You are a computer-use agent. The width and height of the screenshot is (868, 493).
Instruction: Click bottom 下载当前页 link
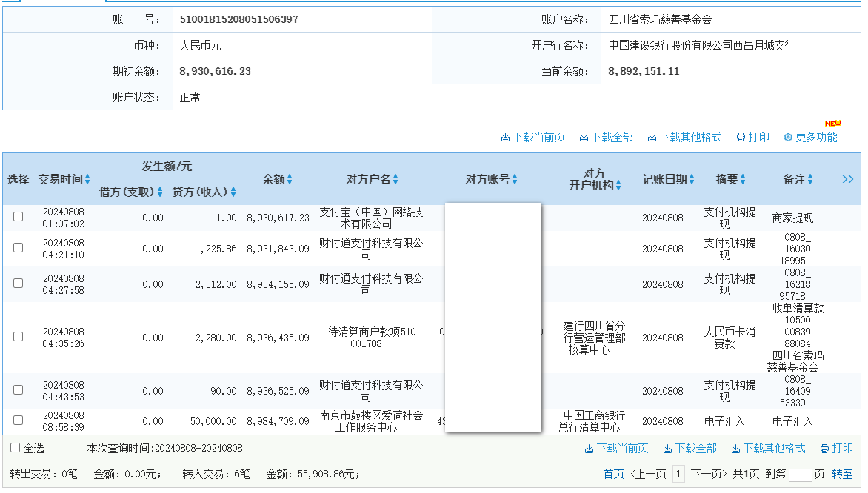tap(616, 448)
